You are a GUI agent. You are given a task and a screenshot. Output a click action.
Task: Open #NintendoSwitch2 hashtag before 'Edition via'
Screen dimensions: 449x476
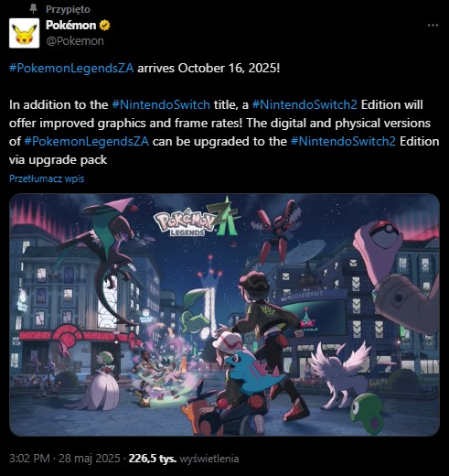[x=343, y=141]
